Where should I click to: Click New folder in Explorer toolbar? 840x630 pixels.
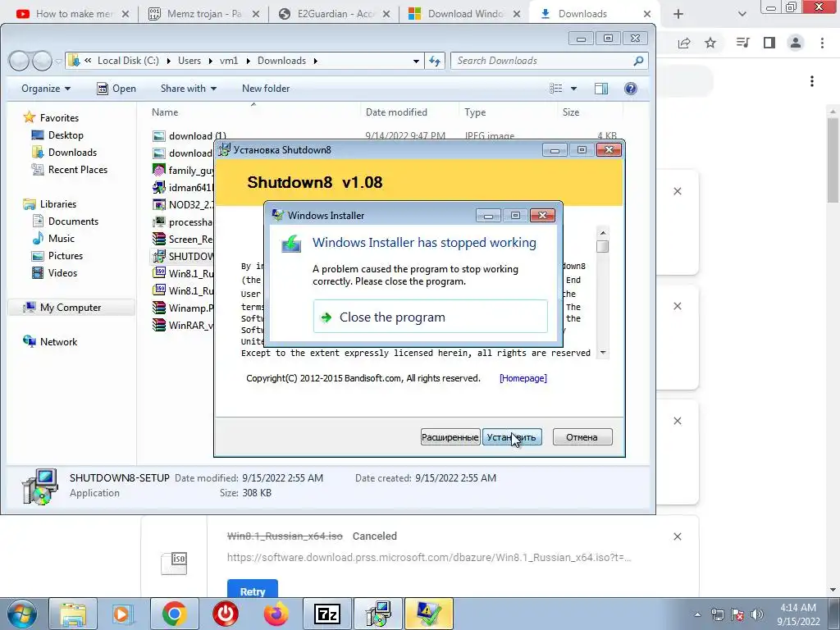pyautogui.click(x=266, y=89)
